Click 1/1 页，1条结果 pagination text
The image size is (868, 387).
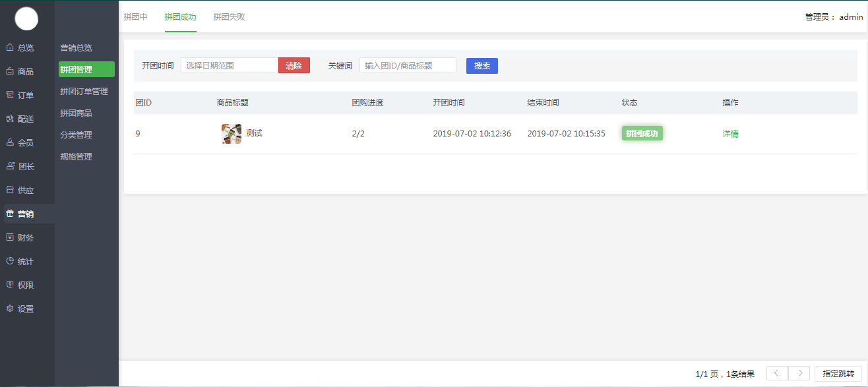tap(725, 374)
